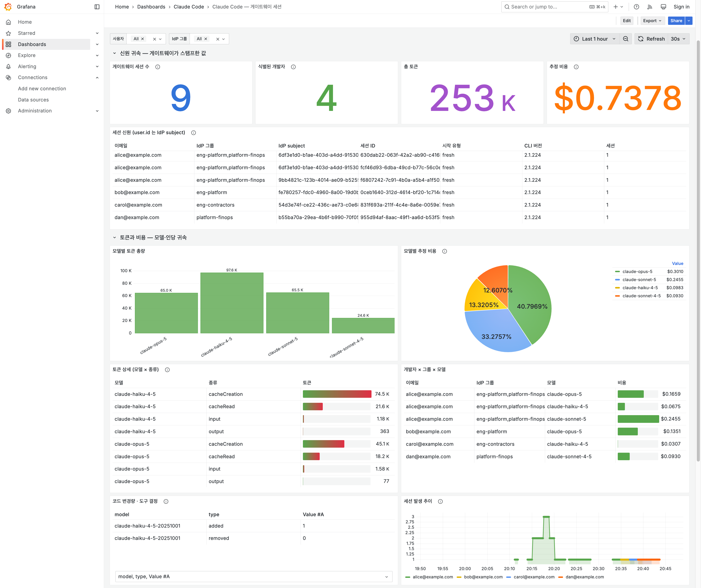701x588 pixels.
Task: Clear the IdP 그룹 filter selection
Action: 218,39
